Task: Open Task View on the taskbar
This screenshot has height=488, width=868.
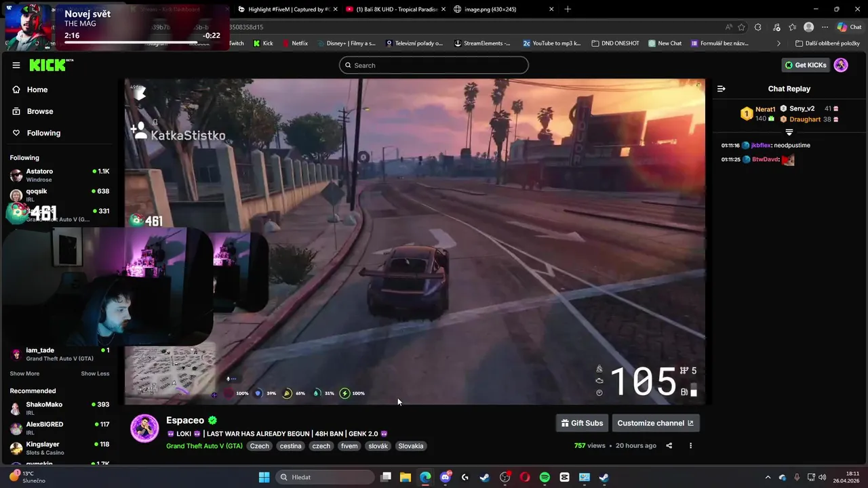Action: tap(386, 477)
